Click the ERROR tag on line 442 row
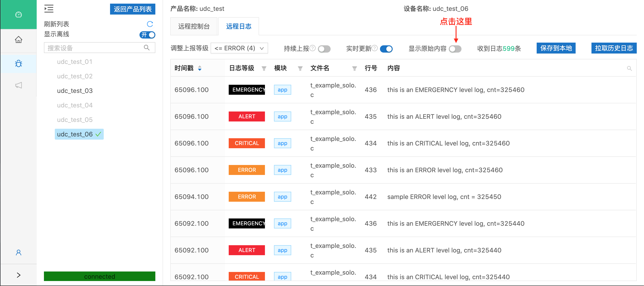The height and width of the screenshot is (286, 644). tap(247, 197)
